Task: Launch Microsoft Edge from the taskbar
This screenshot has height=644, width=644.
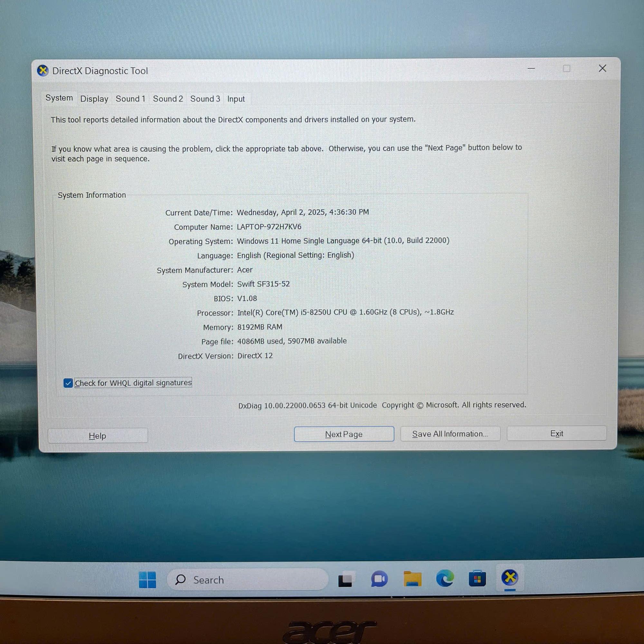Action: tap(445, 578)
